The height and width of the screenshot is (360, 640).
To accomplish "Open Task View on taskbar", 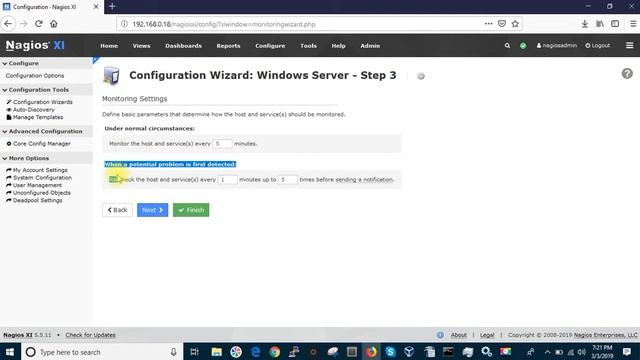I will click(x=195, y=352).
